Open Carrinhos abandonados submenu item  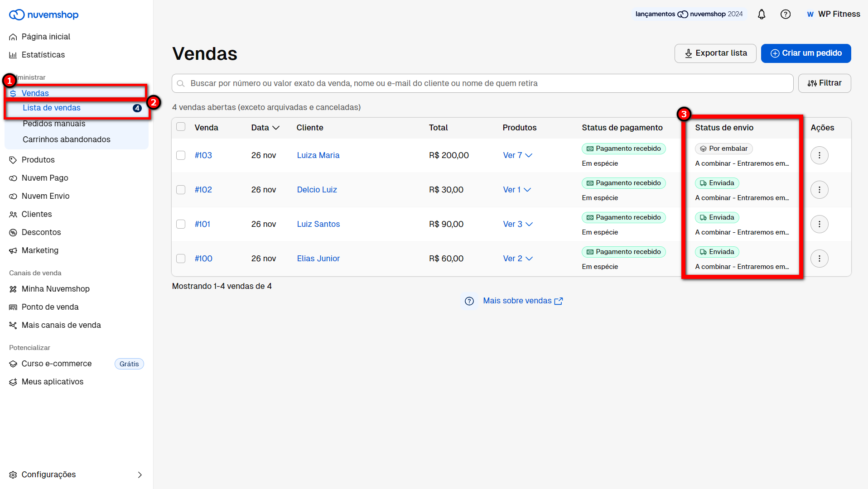pyautogui.click(x=67, y=139)
